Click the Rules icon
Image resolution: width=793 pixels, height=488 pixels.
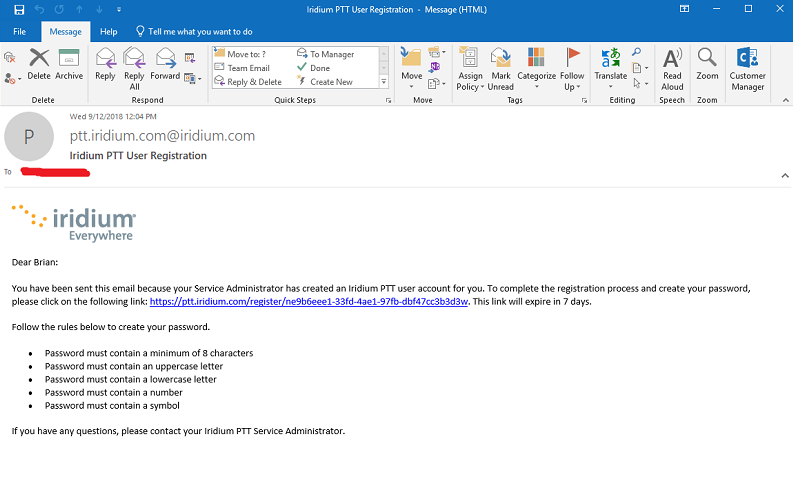coord(436,52)
